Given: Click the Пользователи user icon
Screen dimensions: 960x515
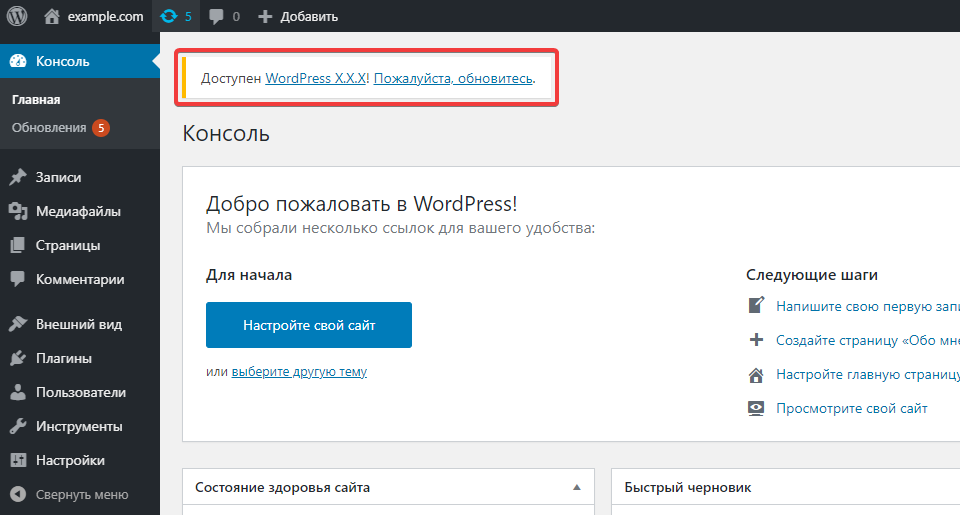Looking at the screenshot, I should coord(18,392).
